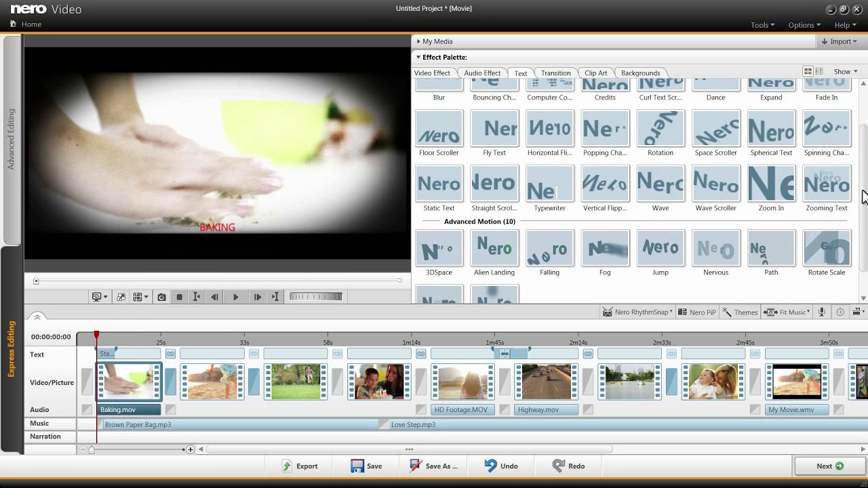Select the Fly Text effect
868x488 pixels.
[494, 134]
